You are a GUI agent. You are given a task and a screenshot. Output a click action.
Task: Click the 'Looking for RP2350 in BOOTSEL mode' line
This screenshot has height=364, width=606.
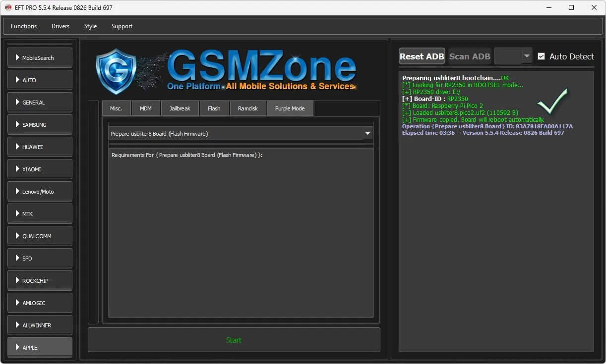pos(463,85)
